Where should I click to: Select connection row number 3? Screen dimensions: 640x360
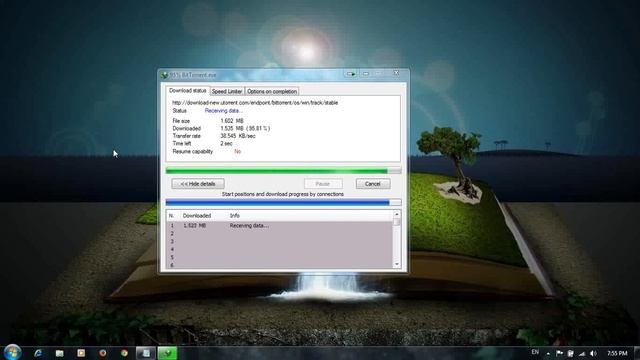(x=280, y=241)
